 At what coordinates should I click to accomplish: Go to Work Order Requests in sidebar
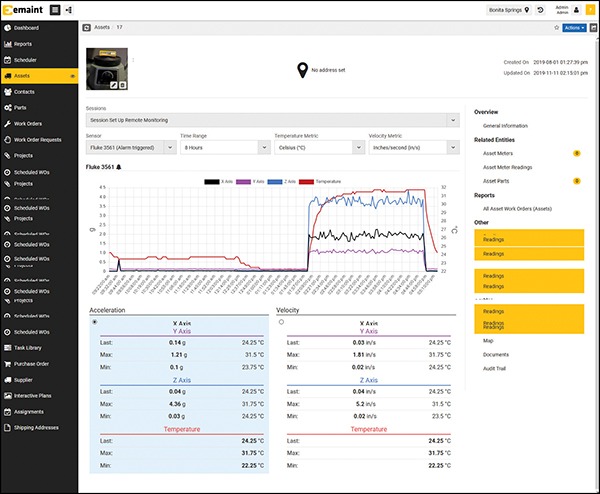42,140
